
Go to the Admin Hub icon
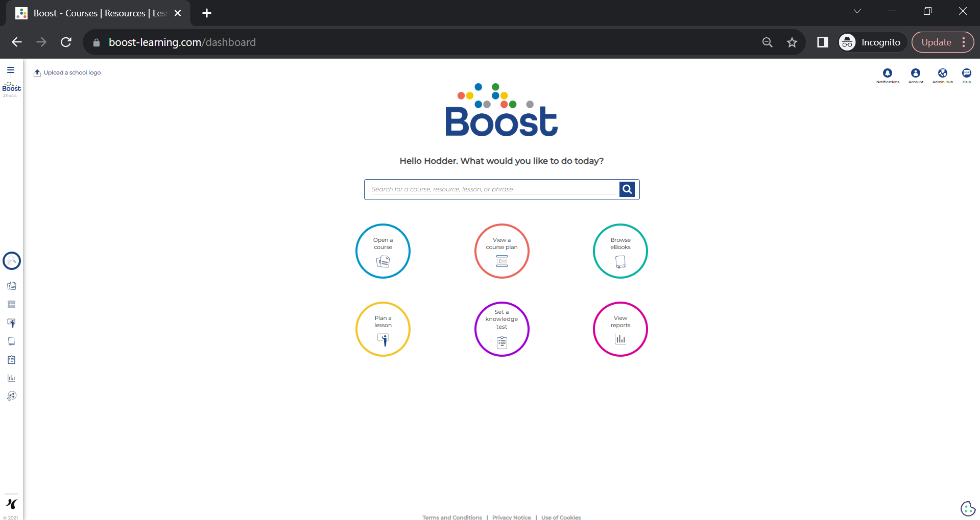click(x=942, y=73)
